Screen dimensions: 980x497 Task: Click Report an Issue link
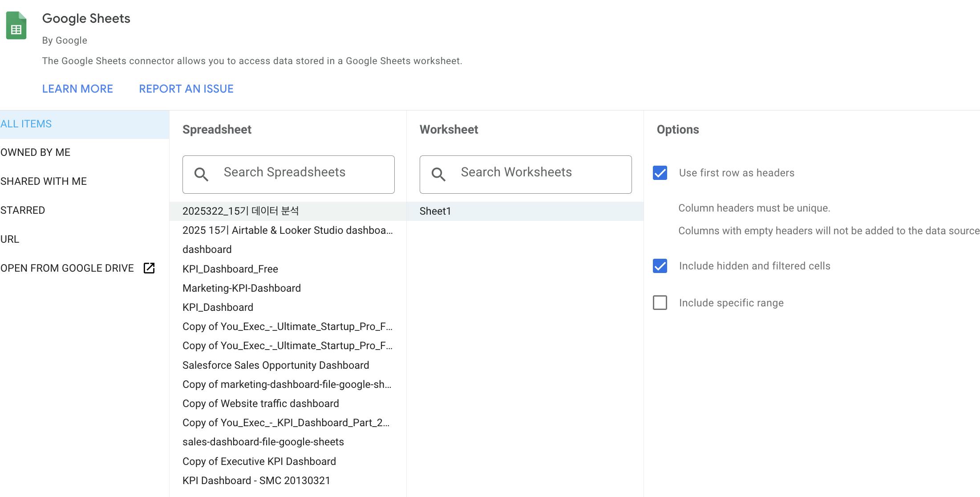point(186,89)
